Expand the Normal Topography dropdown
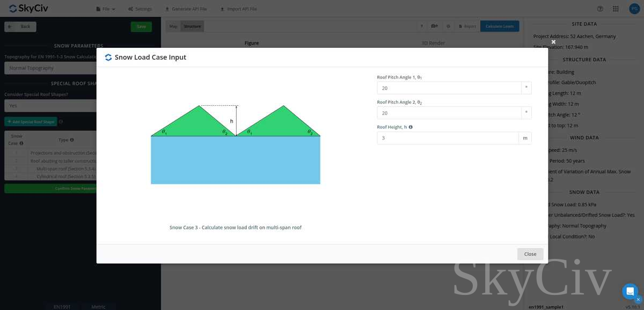 (x=51, y=68)
